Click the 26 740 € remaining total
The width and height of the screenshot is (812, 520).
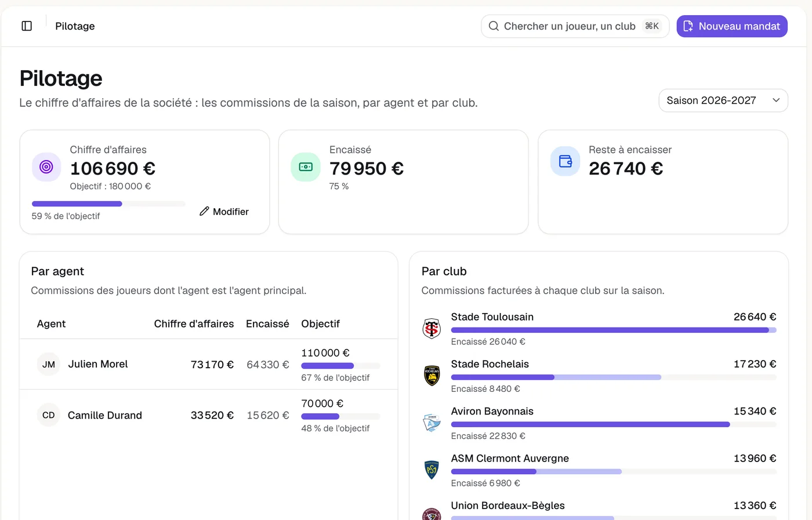(626, 168)
